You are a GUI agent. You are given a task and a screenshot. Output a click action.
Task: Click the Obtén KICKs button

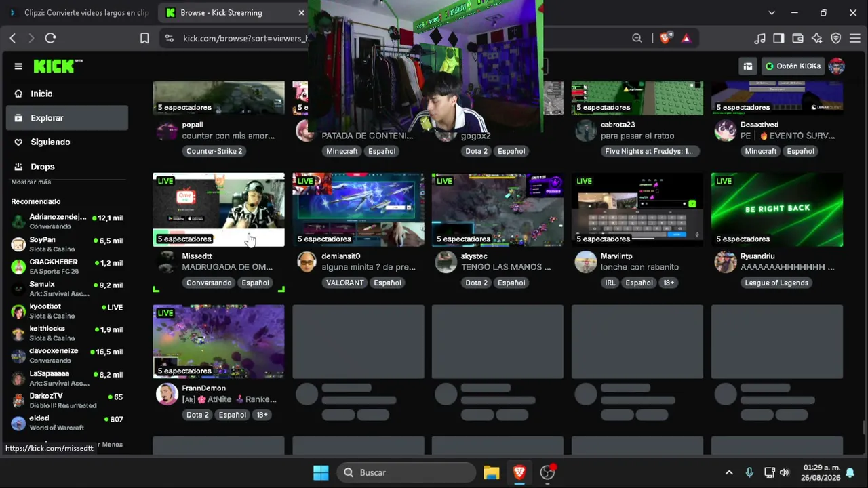tap(792, 66)
